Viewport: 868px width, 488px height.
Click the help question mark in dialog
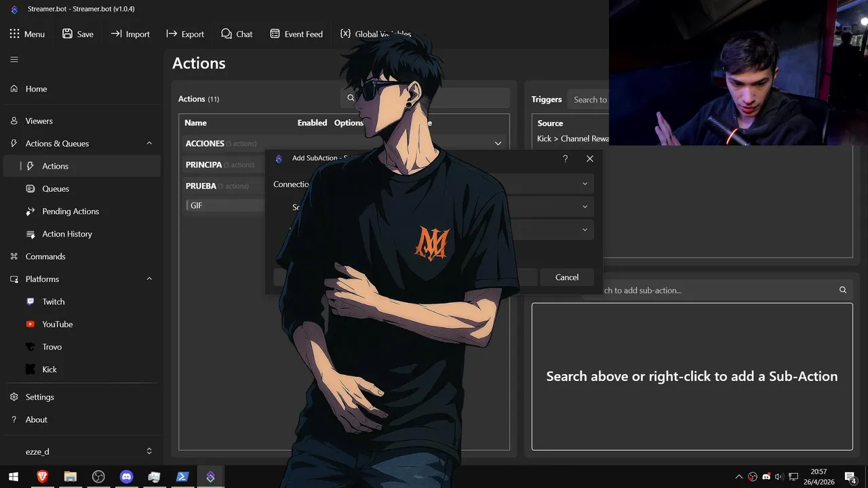point(566,159)
